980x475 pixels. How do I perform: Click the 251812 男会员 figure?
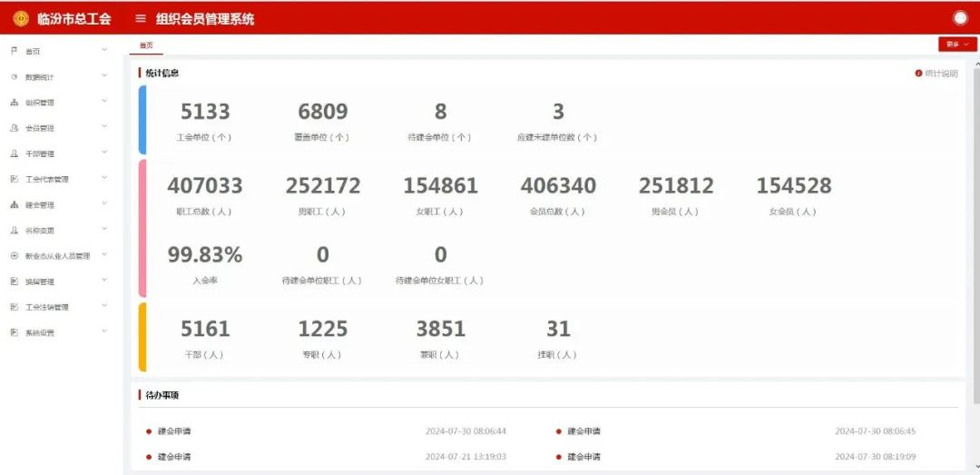(676, 186)
